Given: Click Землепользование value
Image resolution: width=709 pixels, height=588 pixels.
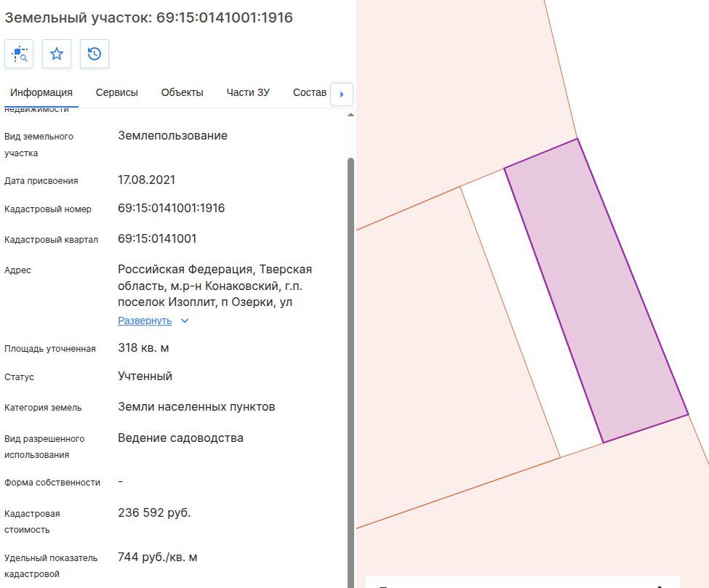Looking at the screenshot, I should coord(173,136).
